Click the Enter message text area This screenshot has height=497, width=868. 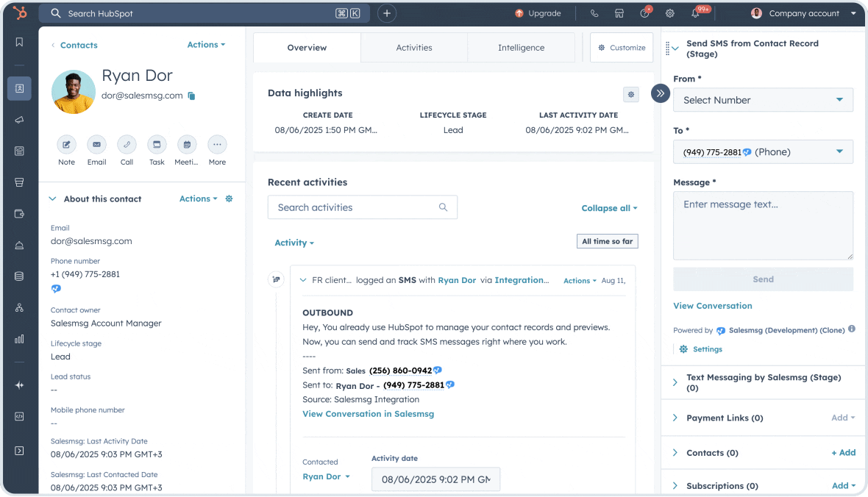pos(763,226)
